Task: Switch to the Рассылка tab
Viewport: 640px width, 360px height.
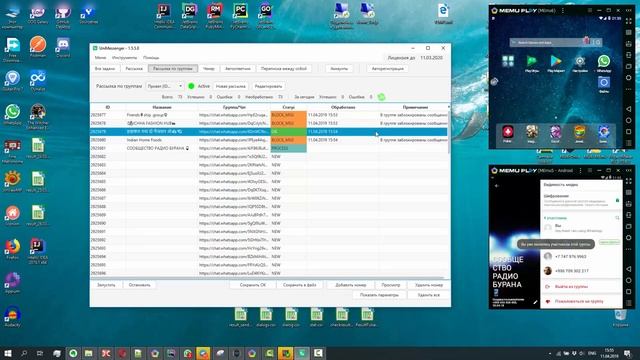Action: [134, 69]
